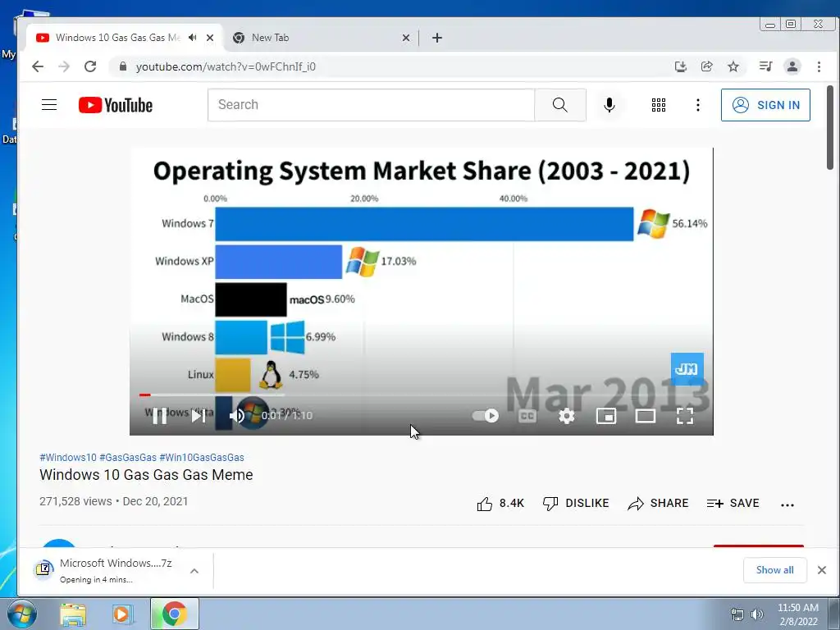Enable miniplayer mode
The height and width of the screenshot is (630, 840).
606,416
